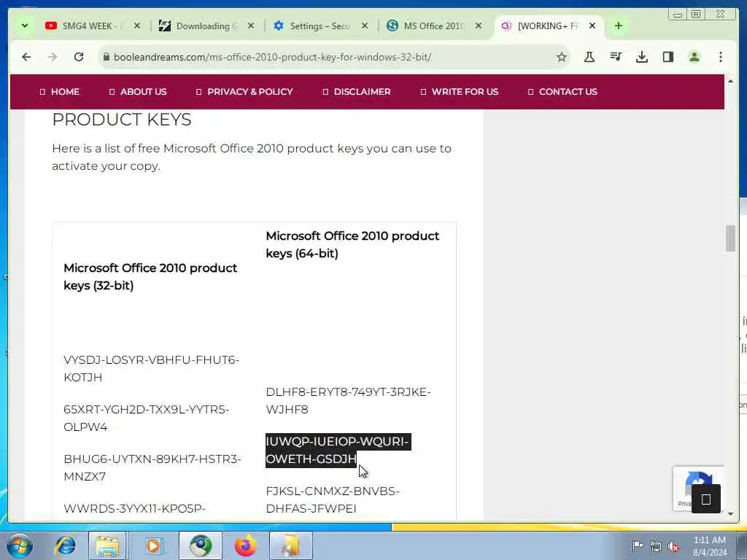Open CONTACT US page
The image size is (747, 560).
562,92
